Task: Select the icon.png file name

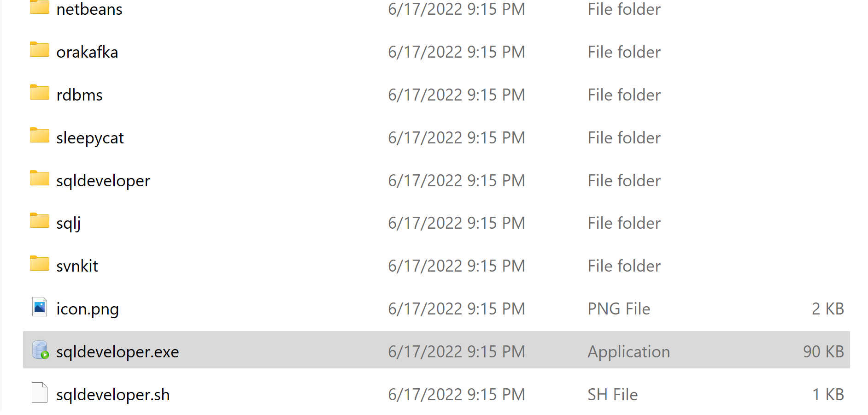Action: click(x=88, y=309)
